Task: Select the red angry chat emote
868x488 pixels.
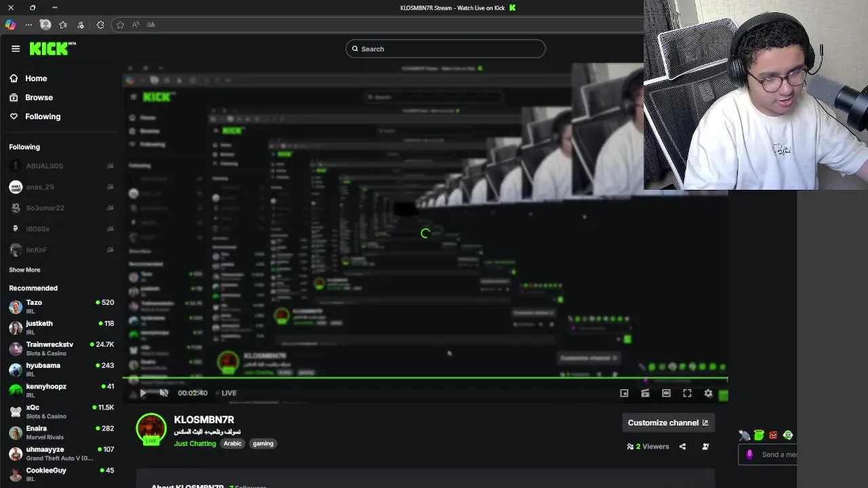Action: pos(773,435)
